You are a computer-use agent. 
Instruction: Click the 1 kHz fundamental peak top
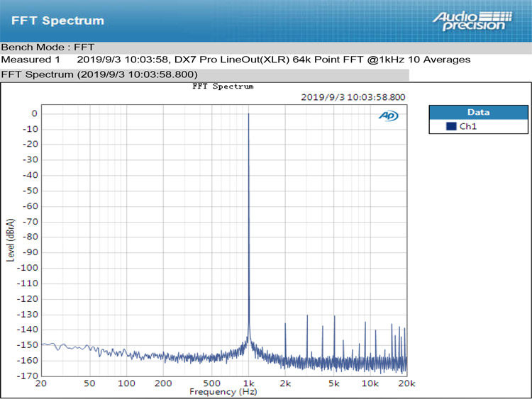(249, 114)
